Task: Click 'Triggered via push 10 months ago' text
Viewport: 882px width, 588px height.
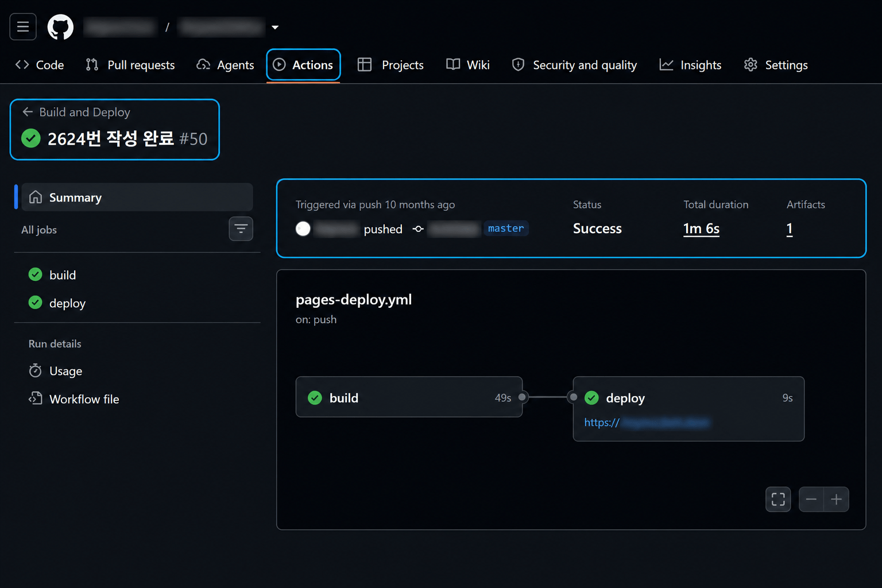Action: click(x=375, y=204)
